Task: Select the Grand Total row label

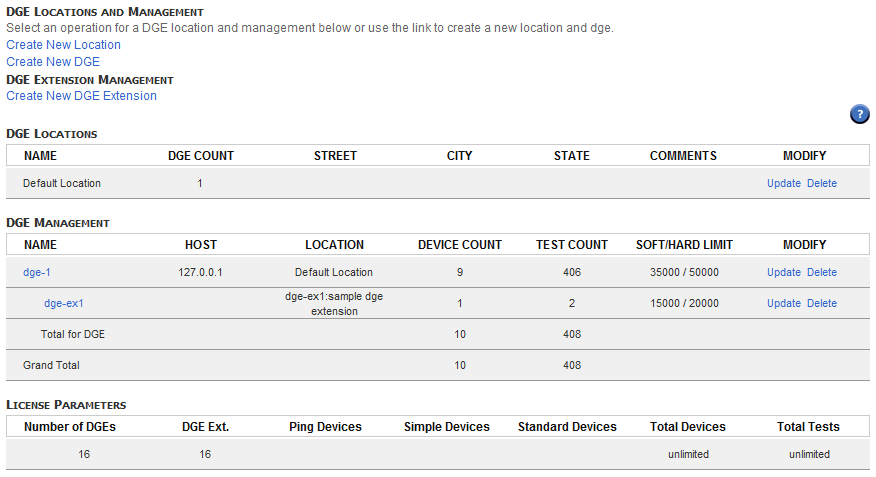Action: [x=51, y=366]
